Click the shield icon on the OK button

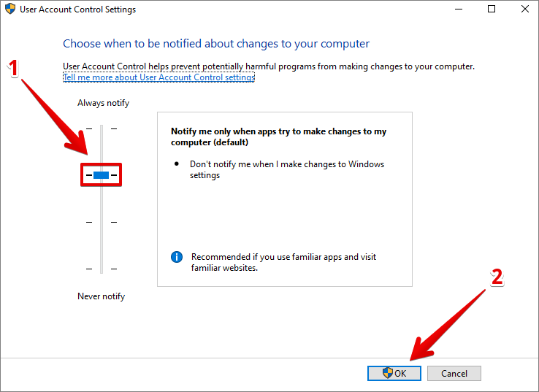[388, 373]
